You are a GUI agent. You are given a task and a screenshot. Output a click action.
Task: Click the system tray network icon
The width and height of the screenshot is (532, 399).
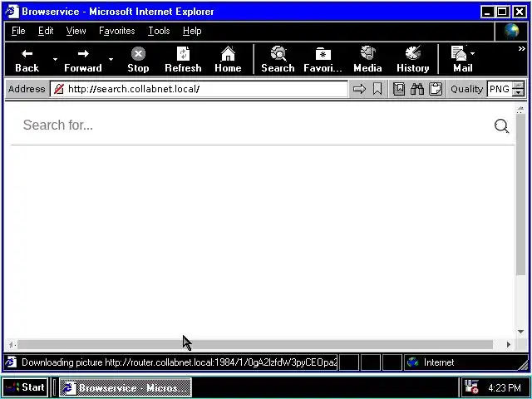(471, 387)
